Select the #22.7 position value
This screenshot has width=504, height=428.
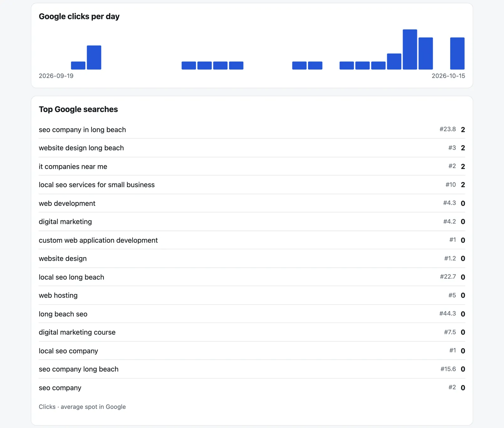(x=448, y=277)
